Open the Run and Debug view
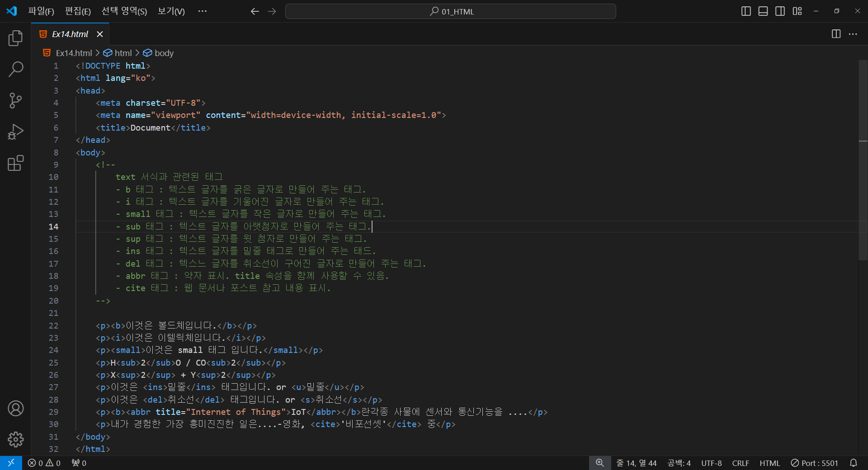 coord(15,132)
